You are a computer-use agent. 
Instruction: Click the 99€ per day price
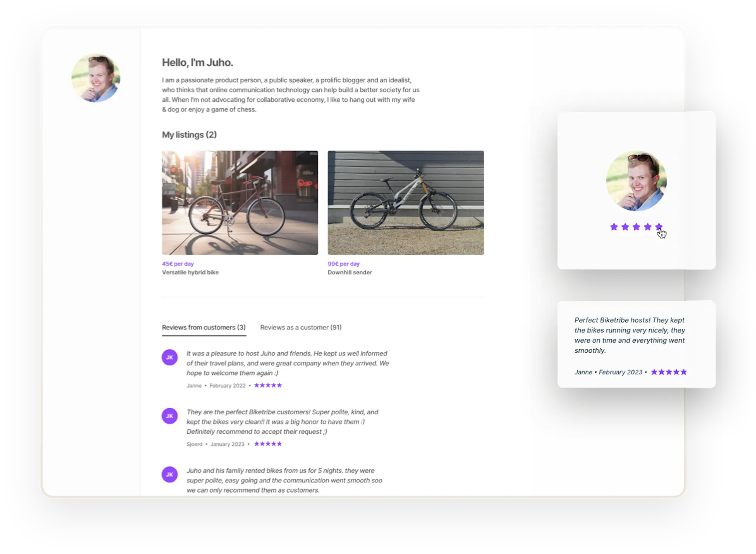(x=343, y=264)
